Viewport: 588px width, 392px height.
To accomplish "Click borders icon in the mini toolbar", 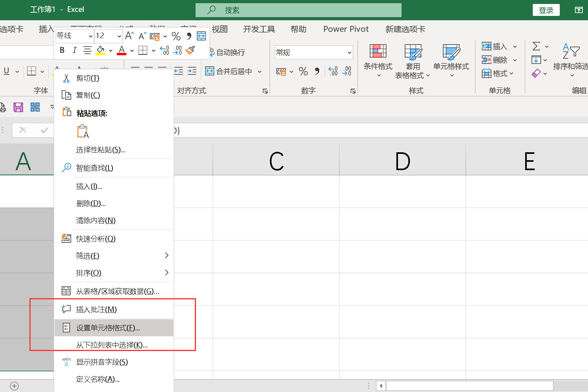I will point(143,50).
